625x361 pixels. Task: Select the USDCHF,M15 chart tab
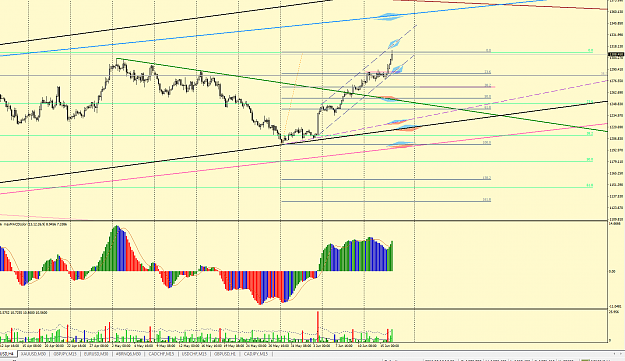point(194,354)
